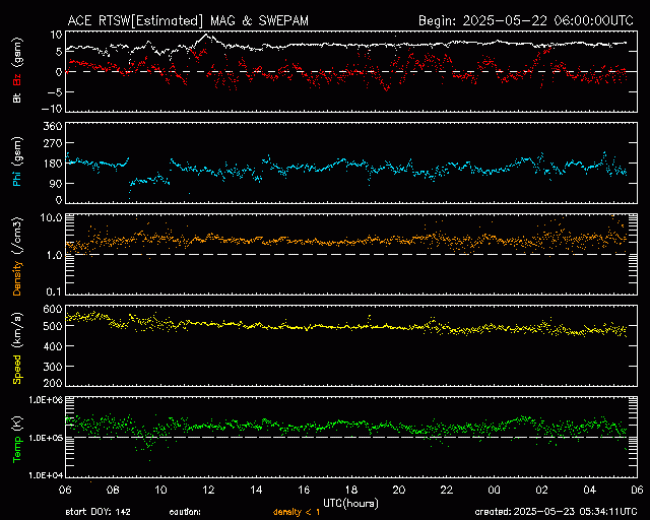Click the '-10' tick on Bt Bz axis
Screen dimensions: 650x520
(51, 109)
